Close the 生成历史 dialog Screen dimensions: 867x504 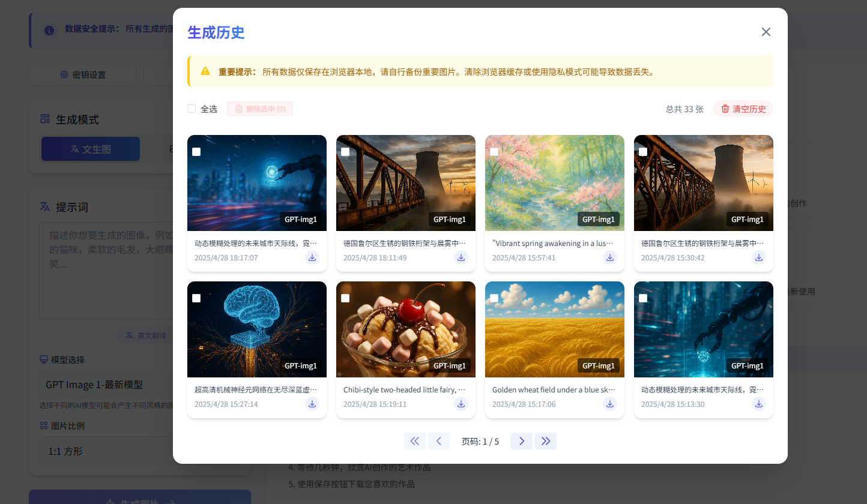(x=766, y=32)
